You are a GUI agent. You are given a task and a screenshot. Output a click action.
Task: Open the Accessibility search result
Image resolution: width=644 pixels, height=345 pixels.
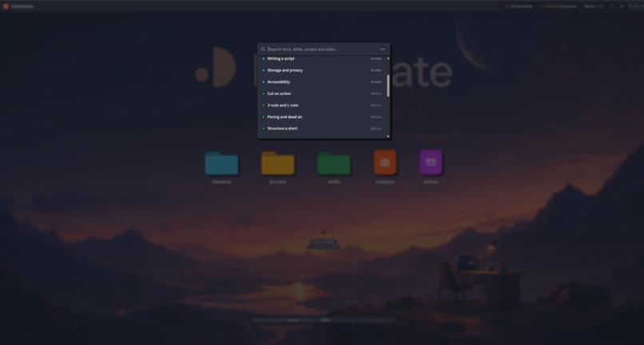322,81
